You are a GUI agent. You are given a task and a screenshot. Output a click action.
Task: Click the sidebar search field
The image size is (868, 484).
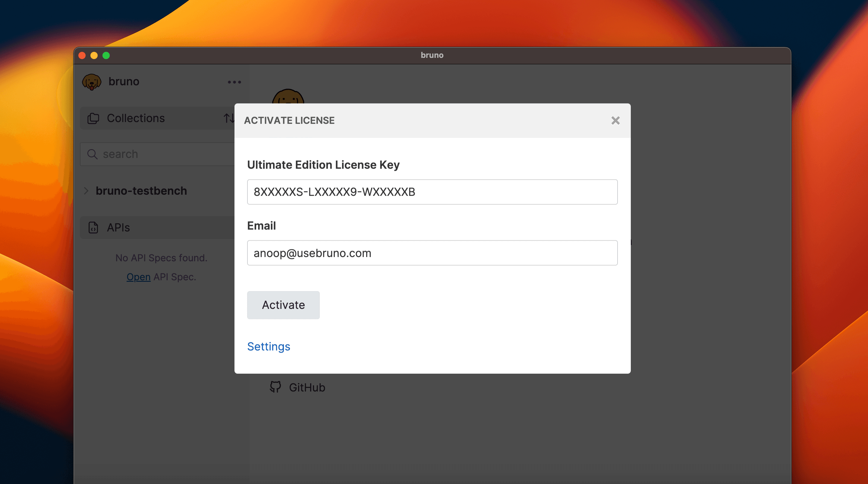point(157,154)
